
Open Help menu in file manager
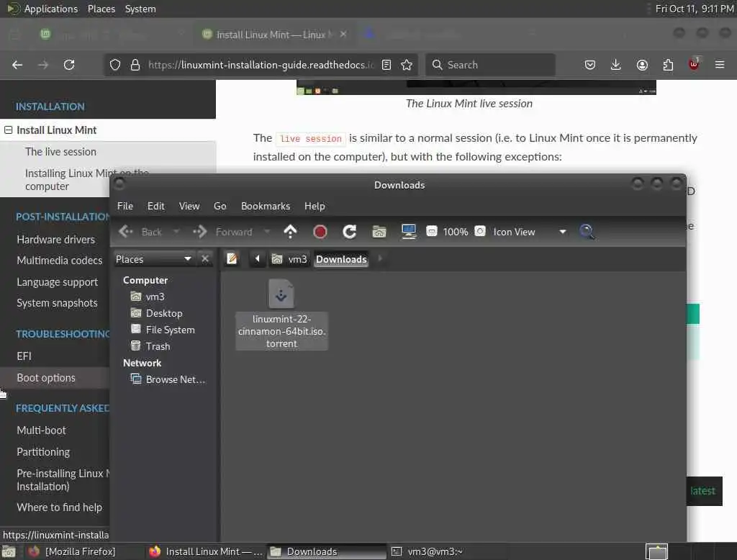click(x=315, y=206)
